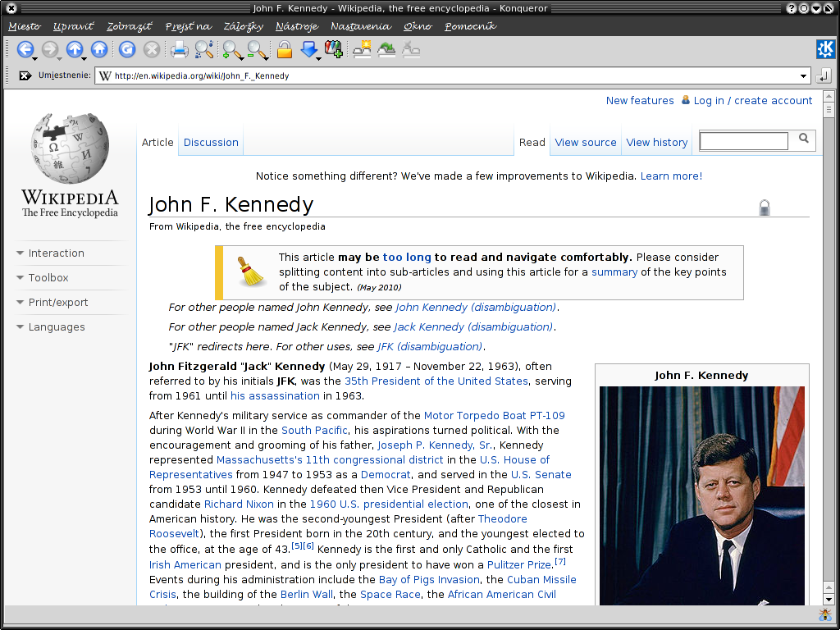Viewport: 840px width, 630px height.
Task: Open the zoom out dropdown arrow
Action: (267, 58)
